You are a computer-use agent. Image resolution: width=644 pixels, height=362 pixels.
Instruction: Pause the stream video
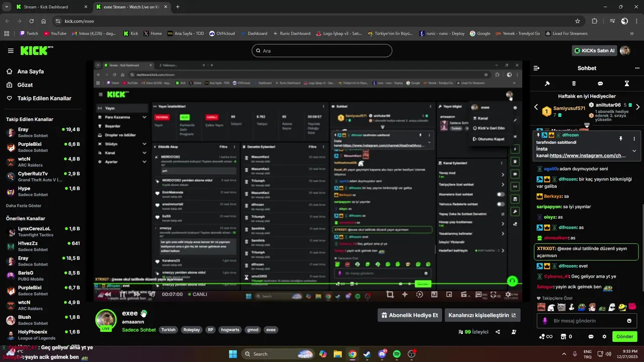(122, 295)
